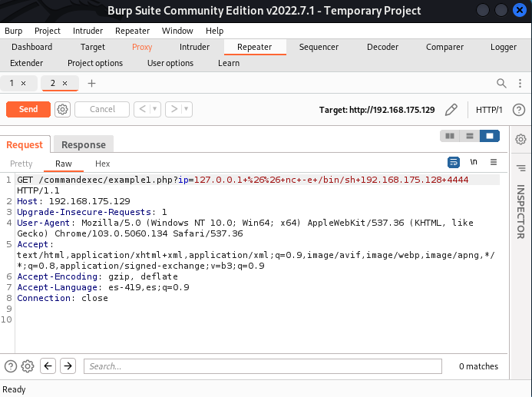
Task: Open the Project menu
Action: [48, 31]
